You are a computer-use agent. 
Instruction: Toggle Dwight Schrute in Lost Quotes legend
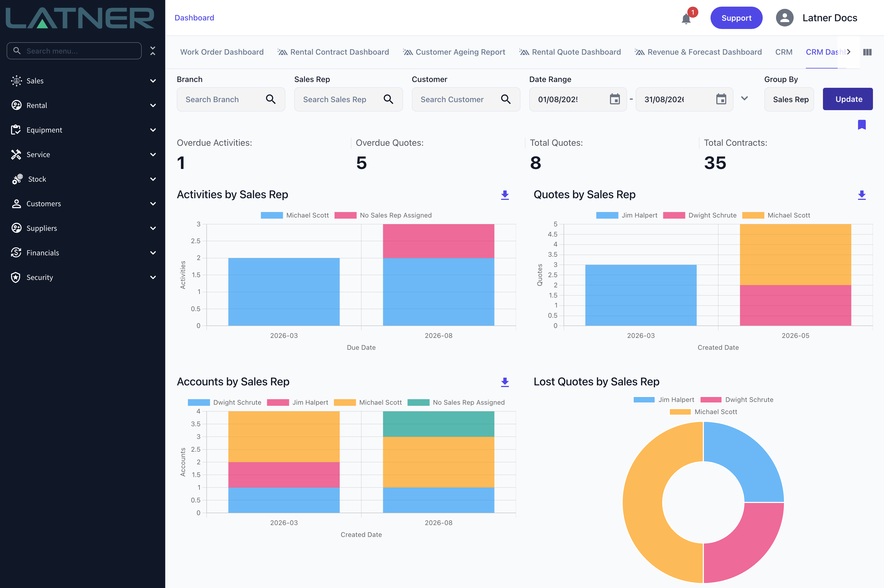[x=737, y=400]
